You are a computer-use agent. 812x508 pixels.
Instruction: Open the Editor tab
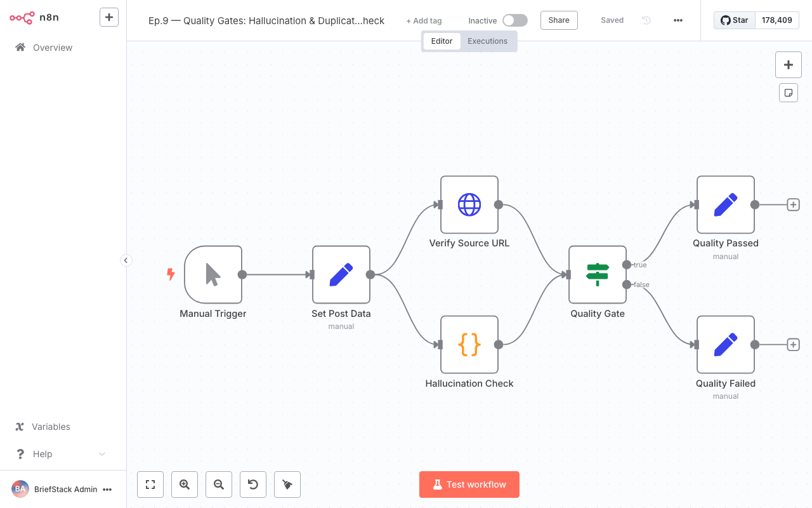[x=442, y=41]
